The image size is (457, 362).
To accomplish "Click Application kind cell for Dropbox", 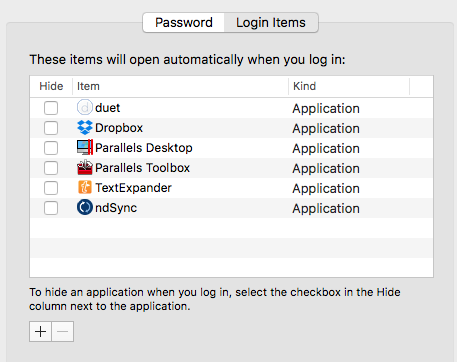I will [x=326, y=129].
